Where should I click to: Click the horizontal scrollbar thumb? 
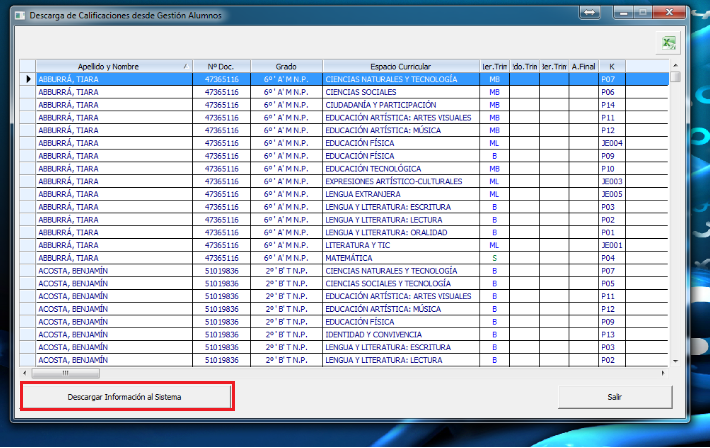(x=67, y=373)
